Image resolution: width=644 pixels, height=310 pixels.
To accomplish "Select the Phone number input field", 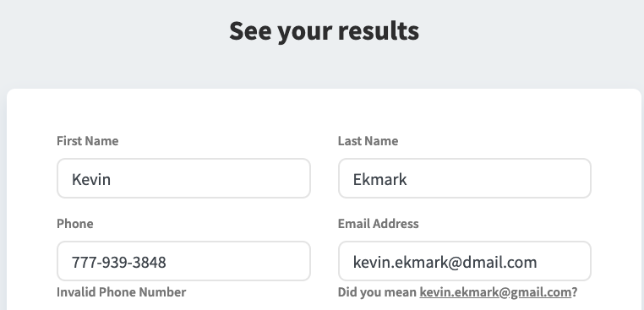I will tap(183, 261).
